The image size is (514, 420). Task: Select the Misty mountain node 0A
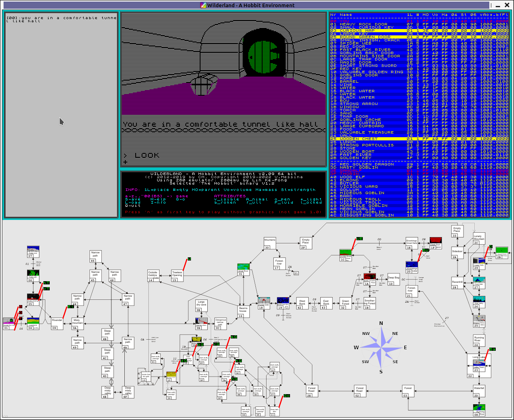click(77, 324)
